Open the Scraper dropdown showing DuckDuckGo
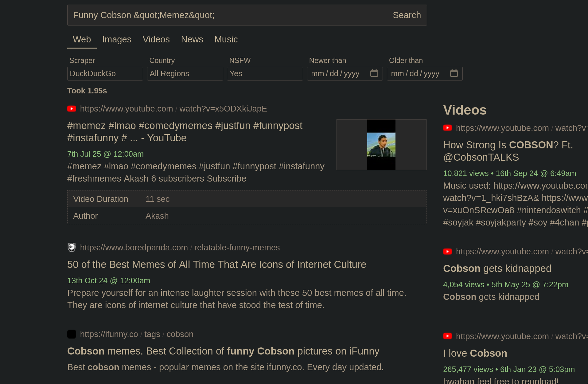 [x=105, y=74]
